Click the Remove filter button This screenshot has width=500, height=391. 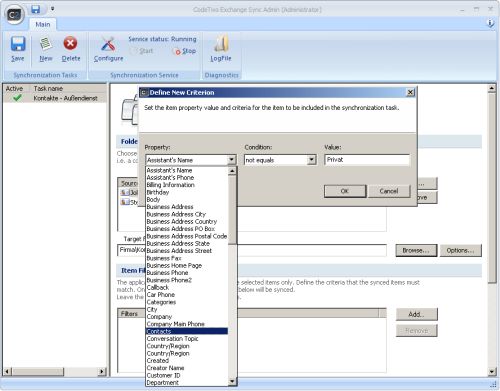416,331
